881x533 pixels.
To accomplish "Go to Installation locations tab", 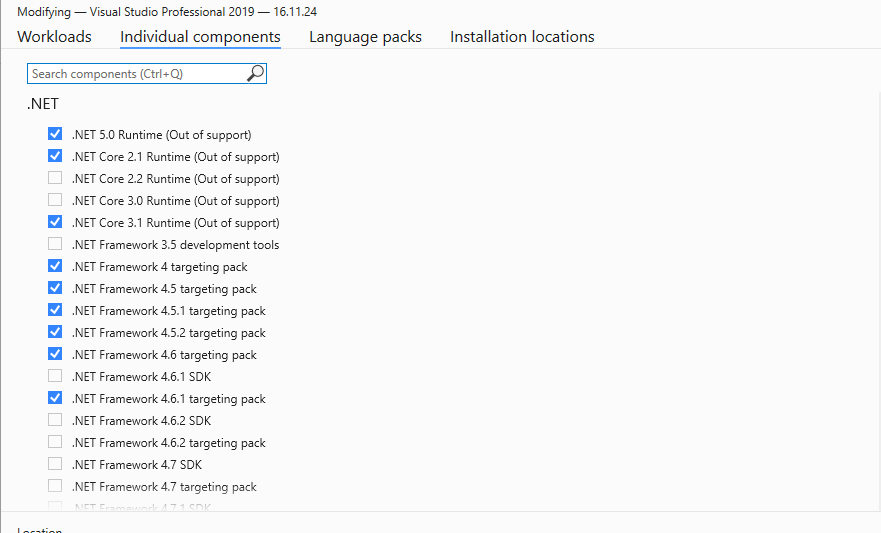I will [x=522, y=37].
